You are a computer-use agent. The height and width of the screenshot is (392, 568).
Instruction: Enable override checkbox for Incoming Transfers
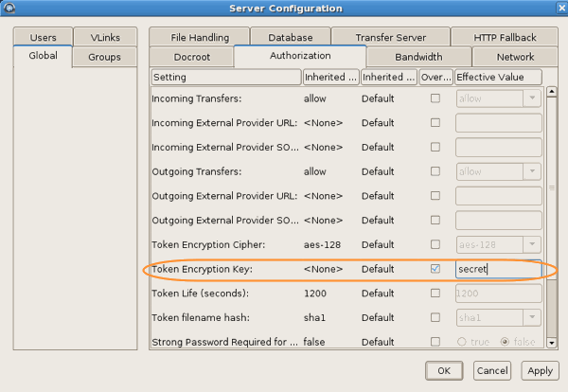pos(435,98)
